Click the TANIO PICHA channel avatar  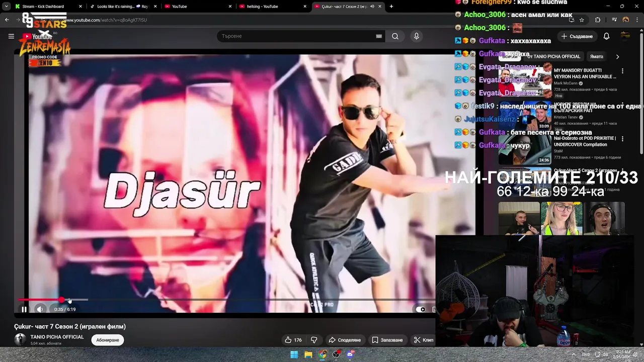point(20,340)
